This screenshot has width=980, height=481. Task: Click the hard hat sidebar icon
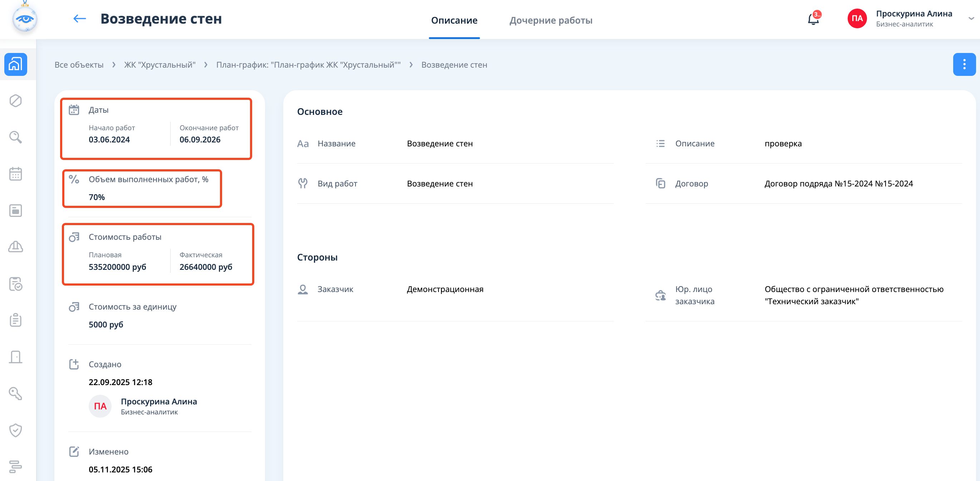[x=16, y=247]
